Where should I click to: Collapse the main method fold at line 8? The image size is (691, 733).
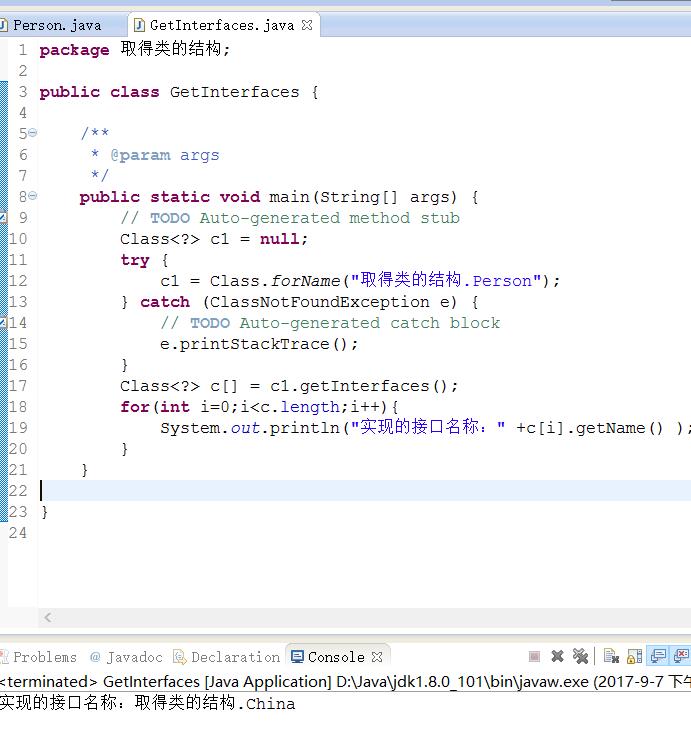tap(32, 196)
